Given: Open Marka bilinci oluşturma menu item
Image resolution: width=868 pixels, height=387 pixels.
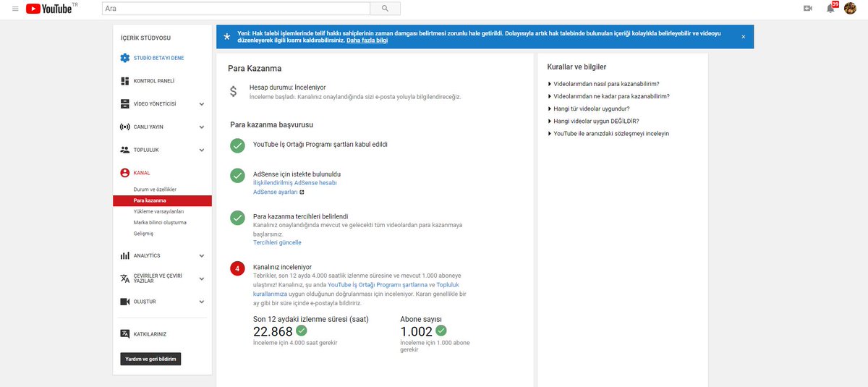Looking at the screenshot, I should pyautogui.click(x=160, y=222).
